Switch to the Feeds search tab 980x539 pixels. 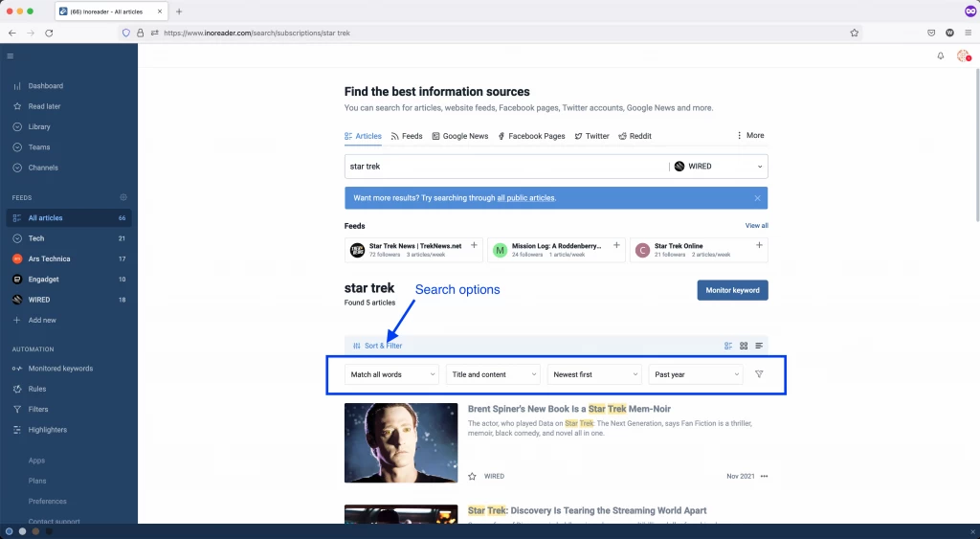tap(406, 136)
